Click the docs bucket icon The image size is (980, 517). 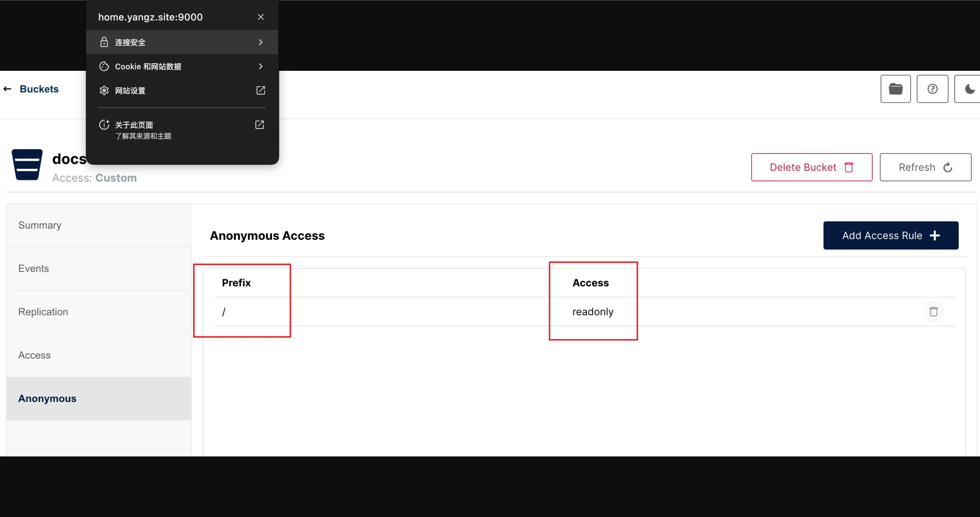27,165
